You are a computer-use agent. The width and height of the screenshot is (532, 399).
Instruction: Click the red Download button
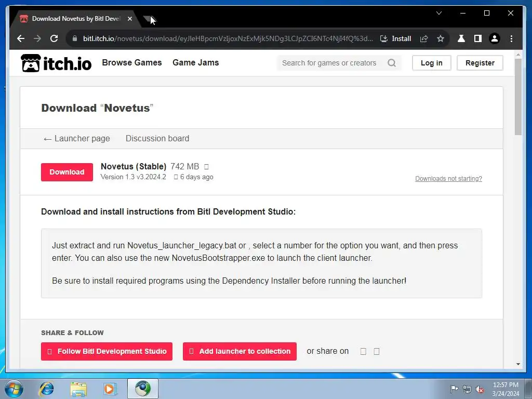pos(67,172)
